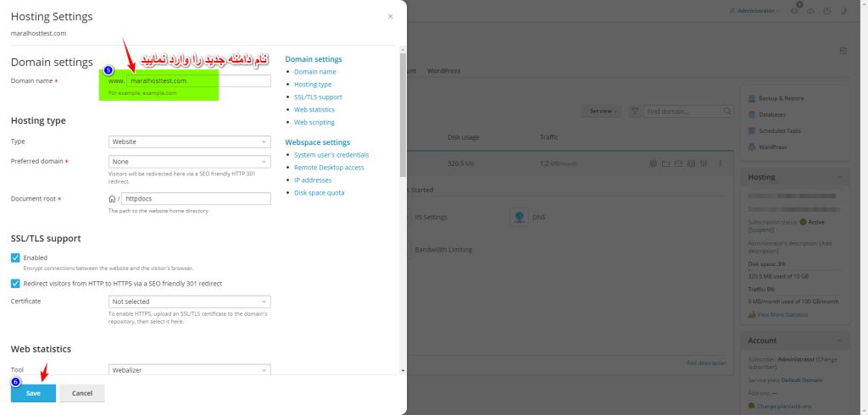Switch to the WordPress tab
The image size is (868, 415).
[x=443, y=71]
